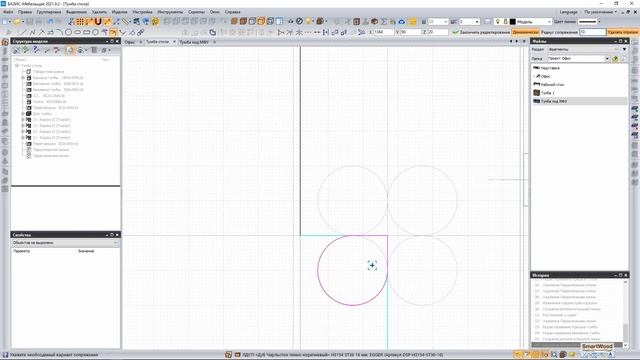This screenshot has height=360, width=640.
Task: Close the second document tab
Action: (x=174, y=42)
